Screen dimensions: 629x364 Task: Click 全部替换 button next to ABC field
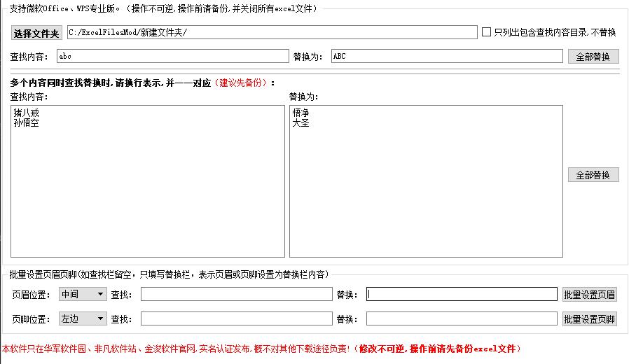point(593,57)
